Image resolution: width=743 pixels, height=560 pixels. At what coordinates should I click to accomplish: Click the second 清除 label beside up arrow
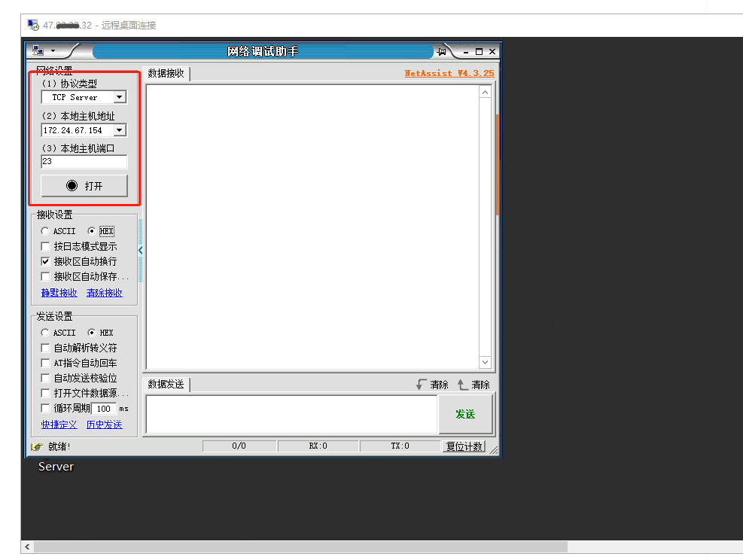point(480,385)
